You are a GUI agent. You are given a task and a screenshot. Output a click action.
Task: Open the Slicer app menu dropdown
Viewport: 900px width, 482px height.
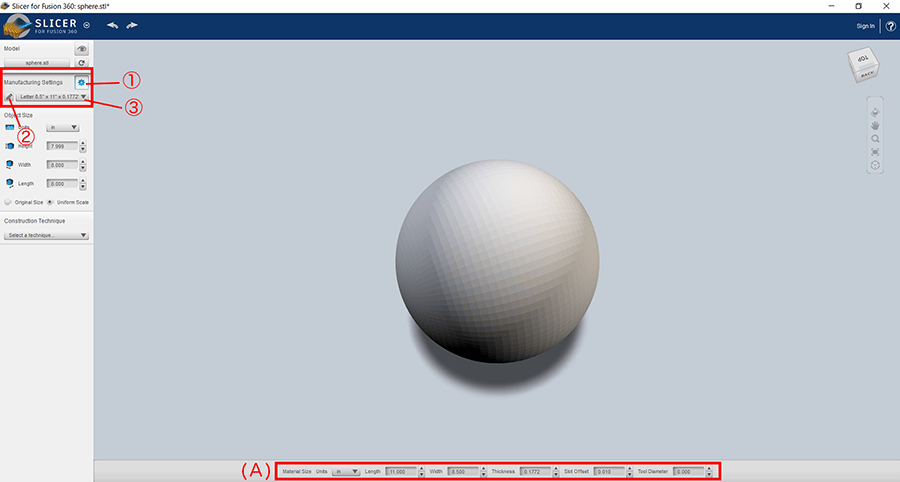click(x=87, y=25)
